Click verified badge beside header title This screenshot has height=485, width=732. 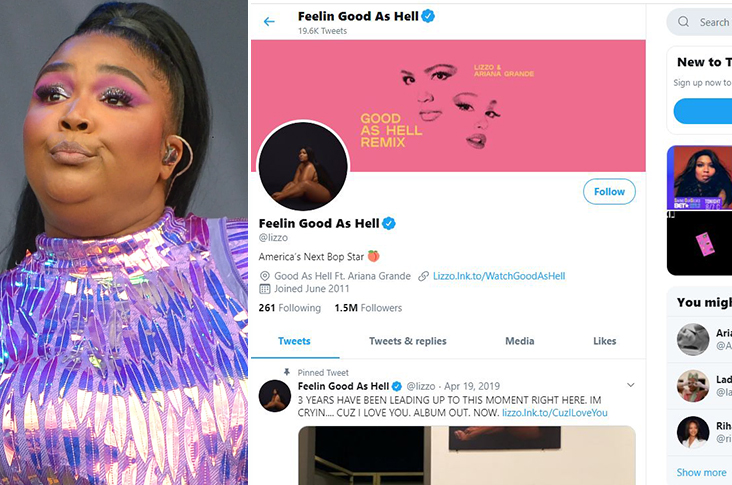coord(428,16)
